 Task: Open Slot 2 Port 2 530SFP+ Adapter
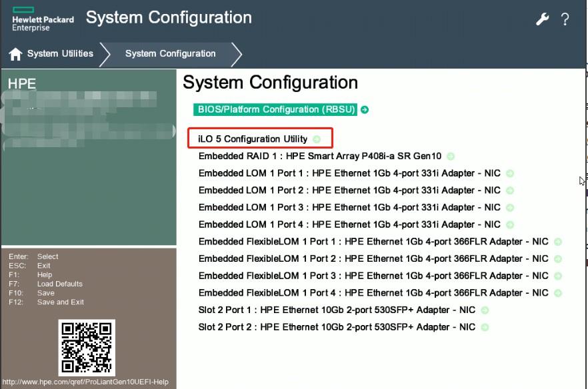pos(337,327)
